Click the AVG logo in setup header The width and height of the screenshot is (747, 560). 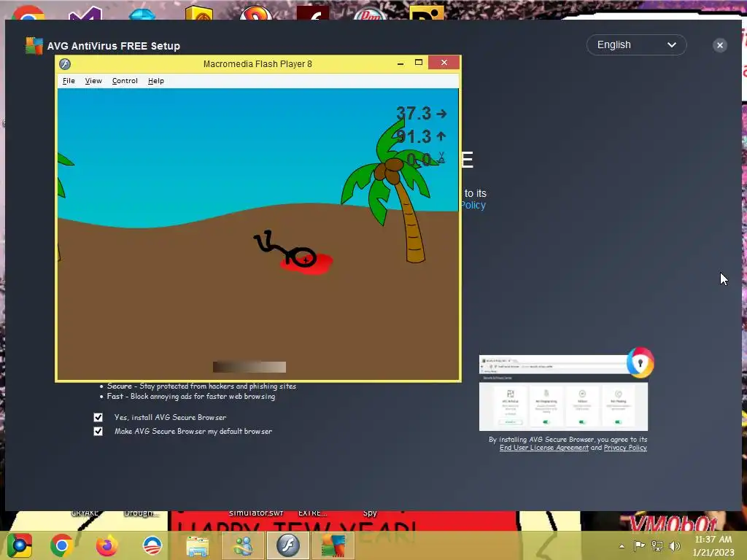click(34, 46)
